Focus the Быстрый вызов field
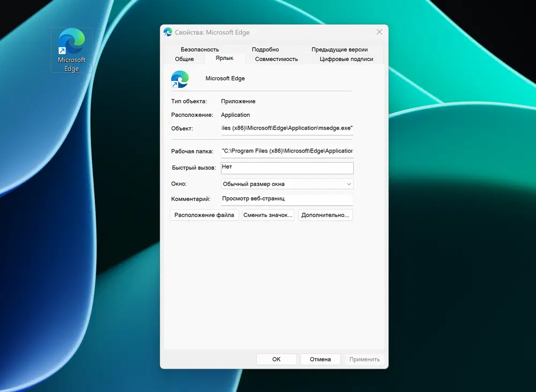 [287, 168]
